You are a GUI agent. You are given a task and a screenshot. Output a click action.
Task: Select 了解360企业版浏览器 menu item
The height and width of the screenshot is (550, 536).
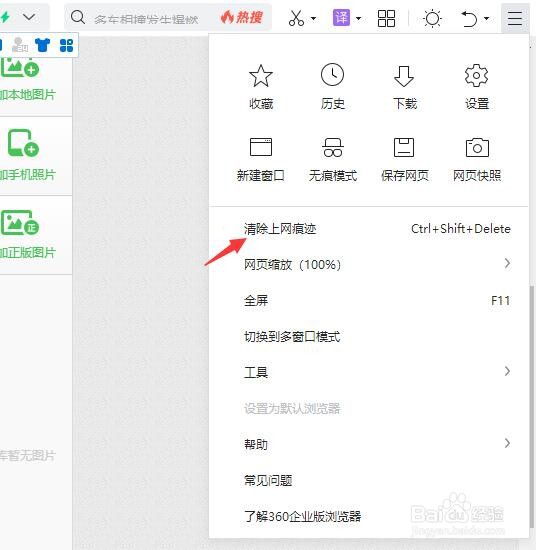tap(369, 516)
